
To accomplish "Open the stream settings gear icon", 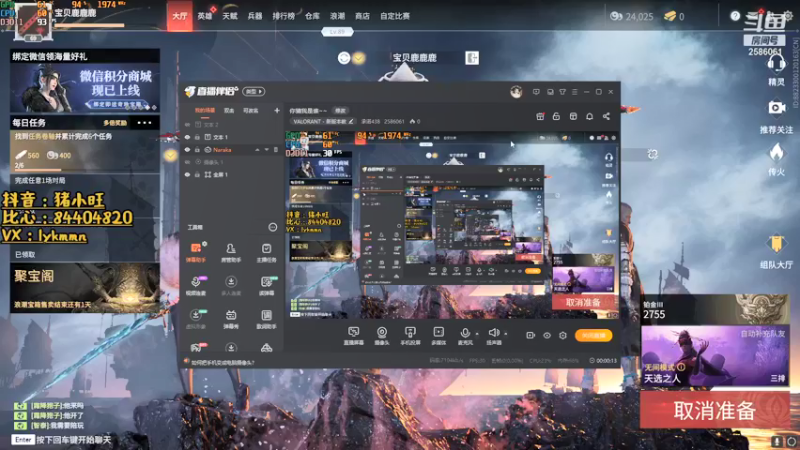I will pos(563,335).
